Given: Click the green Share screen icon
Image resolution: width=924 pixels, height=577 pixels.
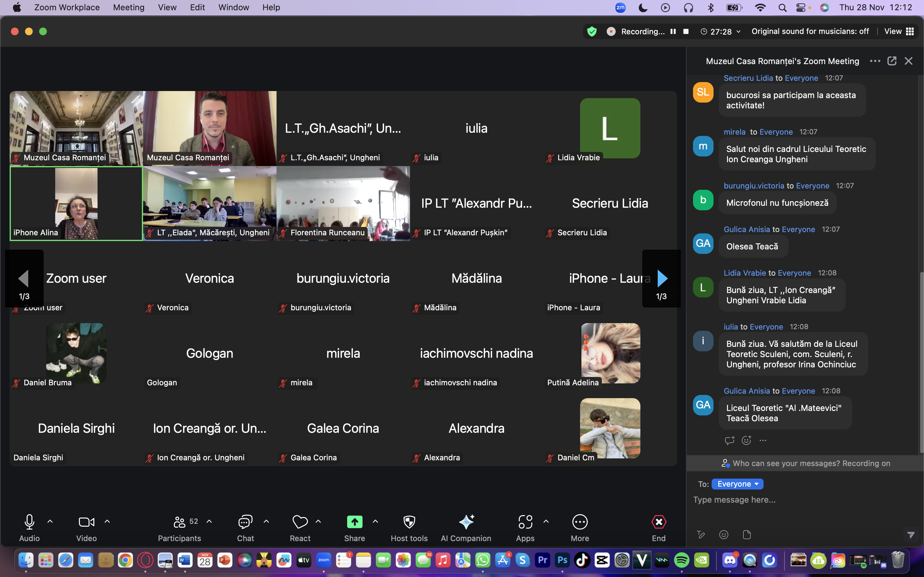Looking at the screenshot, I should click(x=354, y=522).
